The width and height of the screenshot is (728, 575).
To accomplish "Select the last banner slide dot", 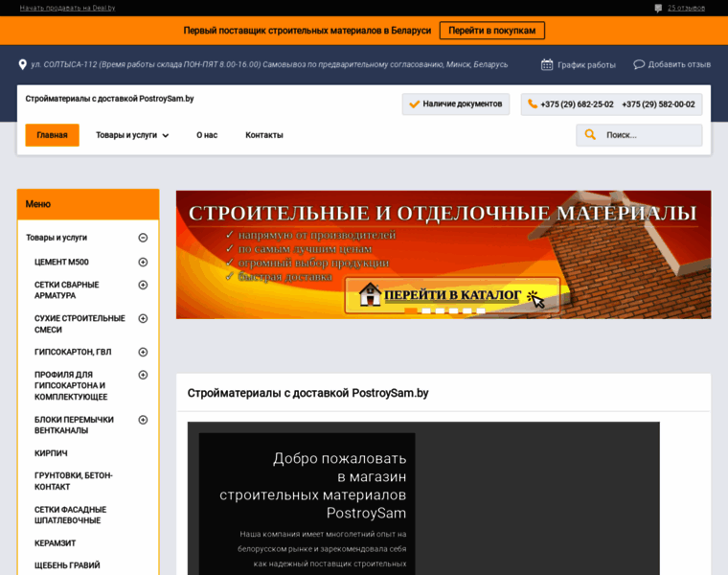I will (481, 310).
